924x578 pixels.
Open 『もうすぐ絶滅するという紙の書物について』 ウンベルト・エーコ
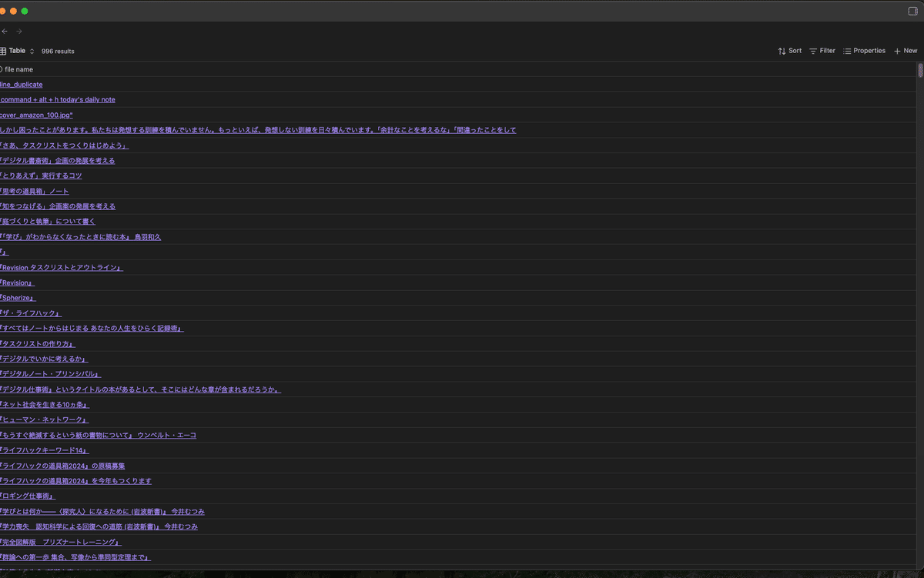[99, 436]
